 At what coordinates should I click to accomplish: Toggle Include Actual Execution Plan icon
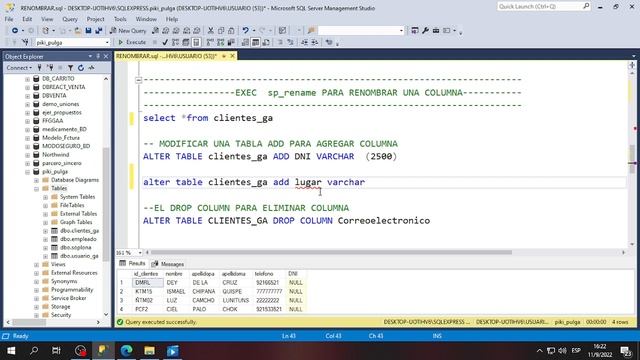coord(210,42)
